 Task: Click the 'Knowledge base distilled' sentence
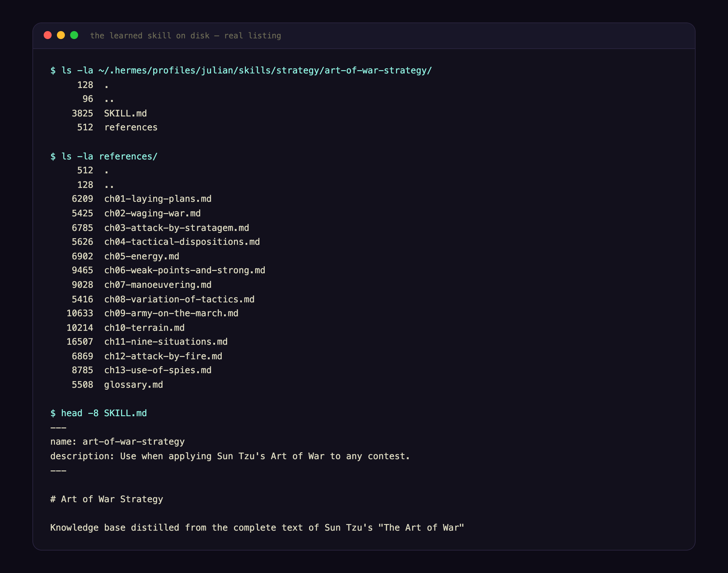coord(257,528)
